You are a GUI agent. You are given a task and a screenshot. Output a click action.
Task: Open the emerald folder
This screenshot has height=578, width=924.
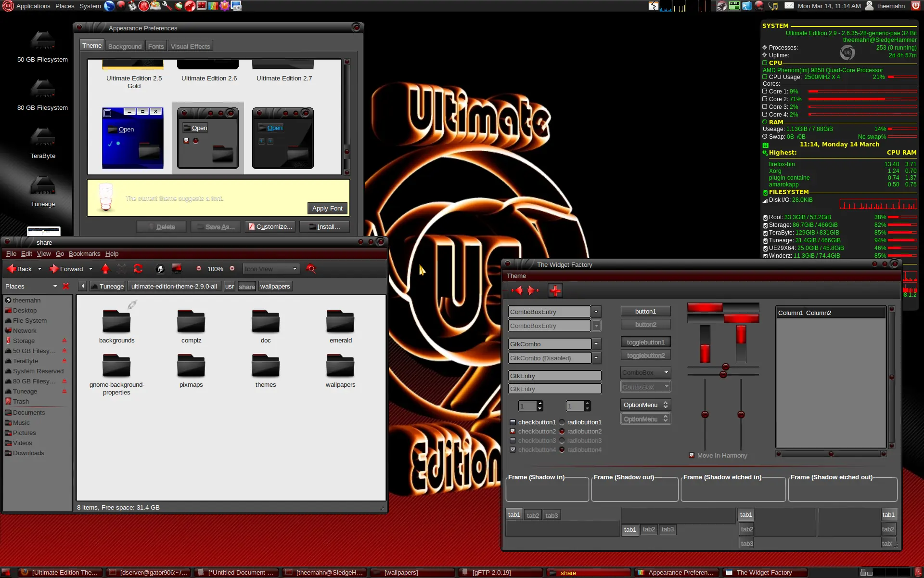tap(341, 326)
